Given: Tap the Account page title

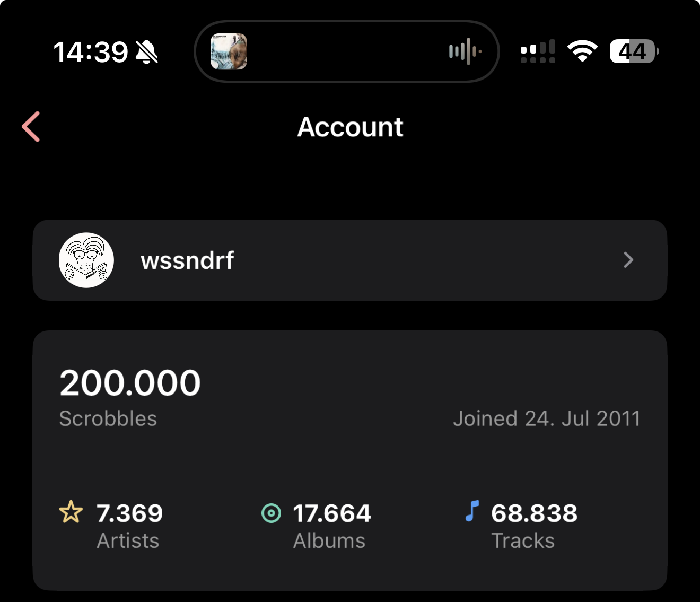Looking at the screenshot, I should coord(350,127).
